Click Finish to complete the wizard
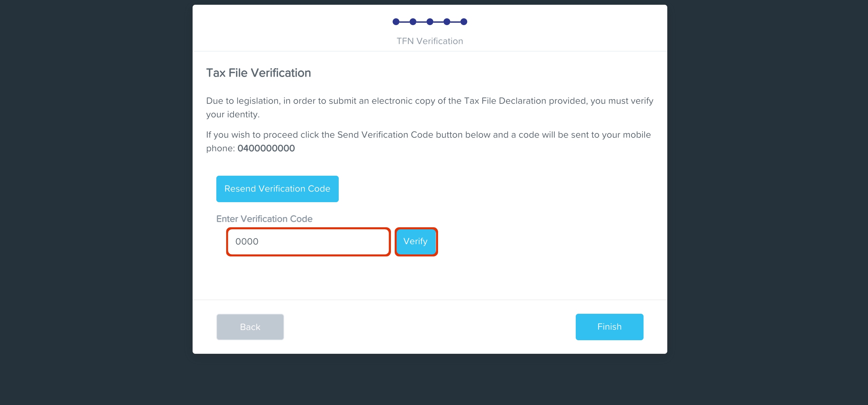Viewport: 868px width, 405px height. point(609,327)
